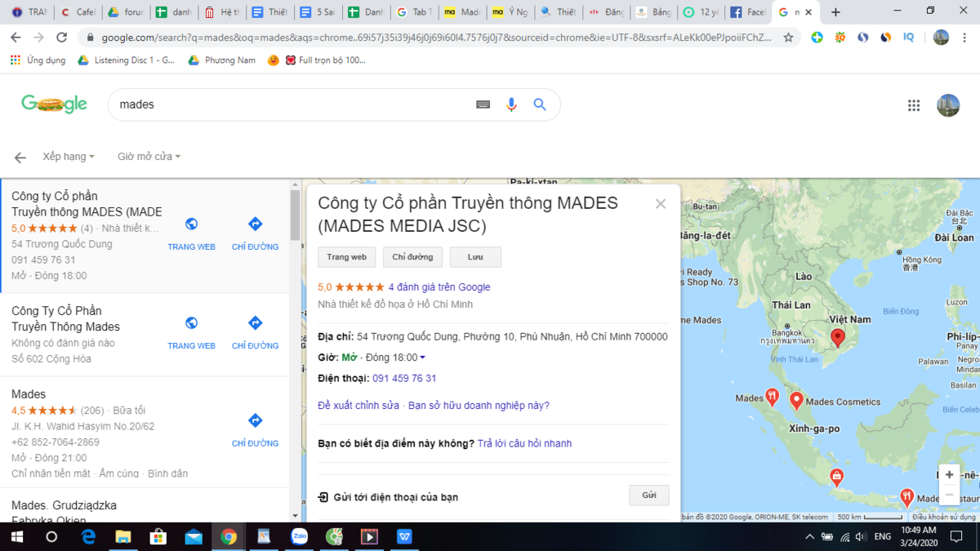Screen dimensions: 980x551
Task: Click the Windows Start button
Action: (17, 537)
